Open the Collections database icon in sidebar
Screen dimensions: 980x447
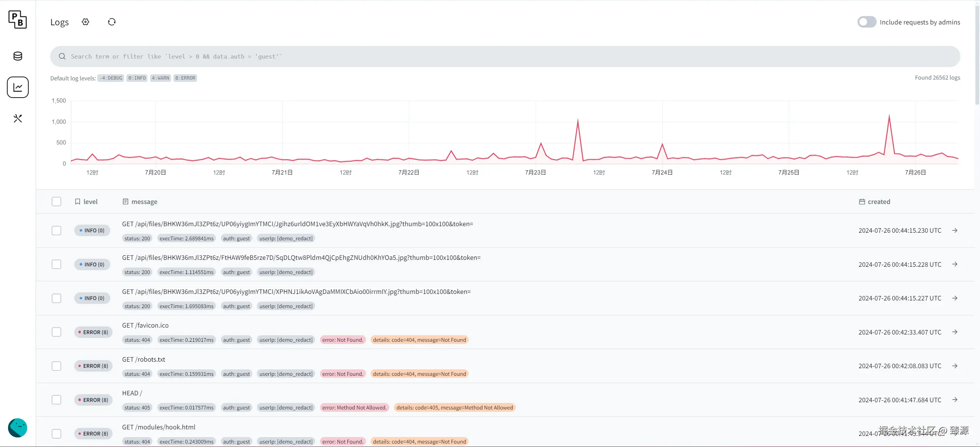point(18,56)
